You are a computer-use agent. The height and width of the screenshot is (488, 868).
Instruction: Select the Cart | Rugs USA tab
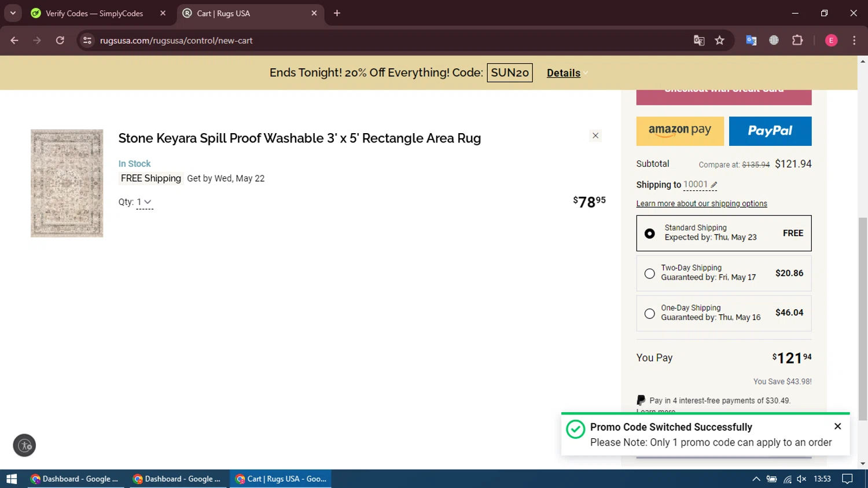[x=223, y=13]
